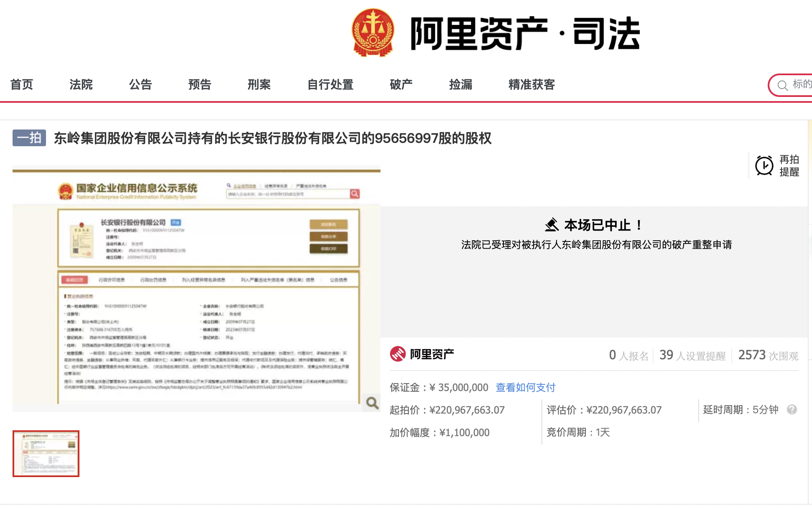The image size is (812, 508).
Task: Click the gavel icon beside 本场已中止
Action: point(552,225)
